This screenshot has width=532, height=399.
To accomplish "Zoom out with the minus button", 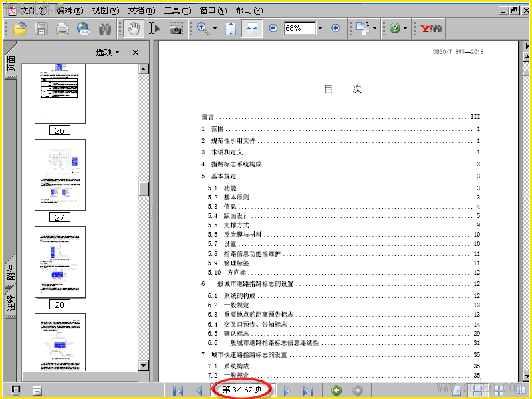I will (273, 28).
